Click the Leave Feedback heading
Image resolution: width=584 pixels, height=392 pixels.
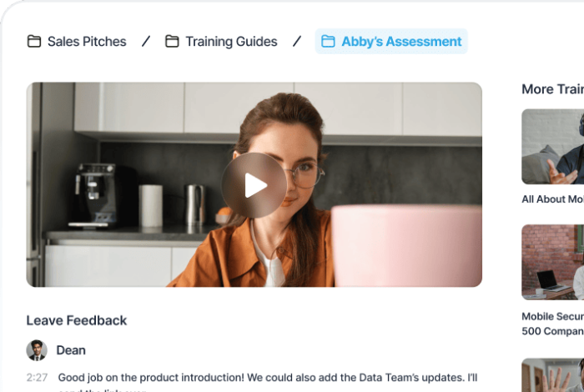click(x=77, y=320)
